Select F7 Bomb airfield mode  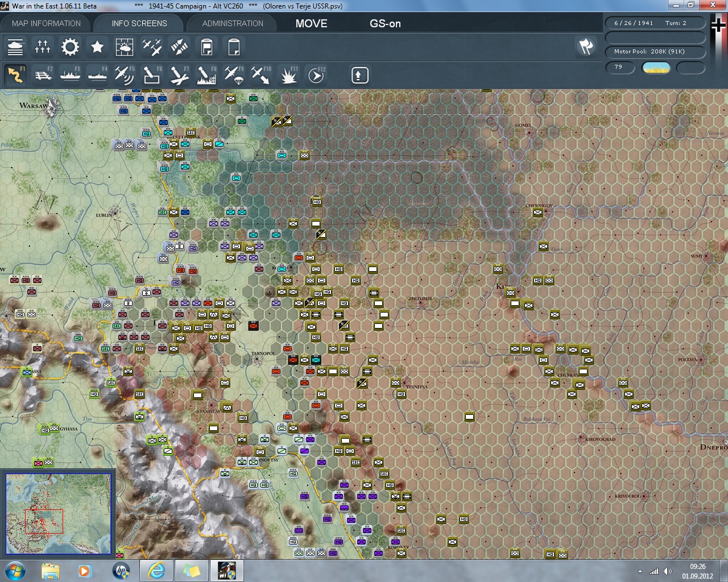pos(179,75)
